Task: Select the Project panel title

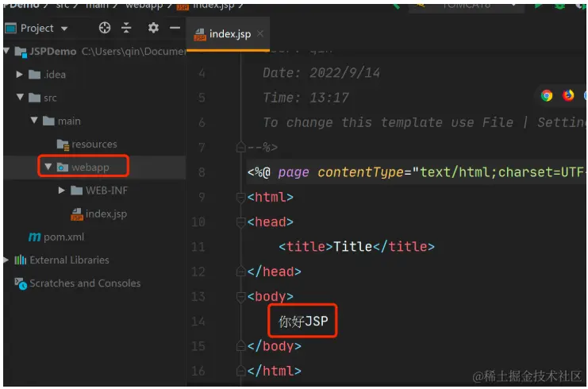Action: (37, 28)
